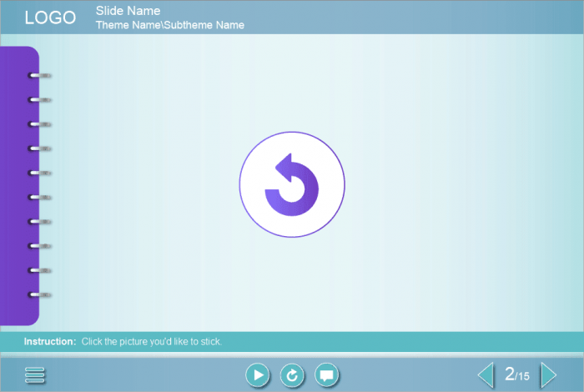
Task: Click the thin progress bar above bottom controls
Action: (x=292, y=354)
